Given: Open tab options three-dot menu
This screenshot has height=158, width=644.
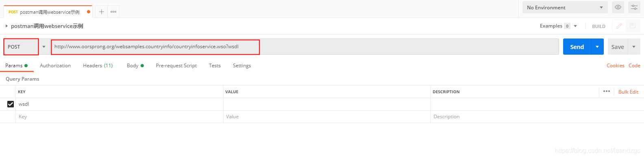Looking at the screenshot, I should [113, 12].
